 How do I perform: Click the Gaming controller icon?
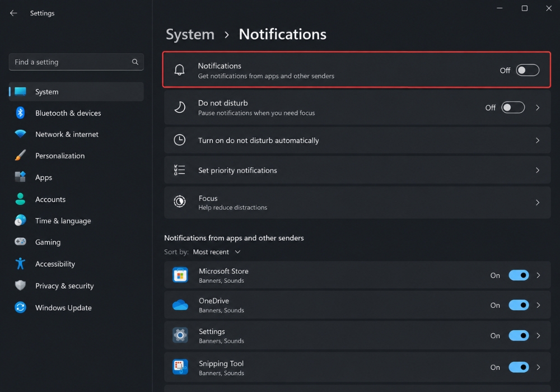pos(20,242)
